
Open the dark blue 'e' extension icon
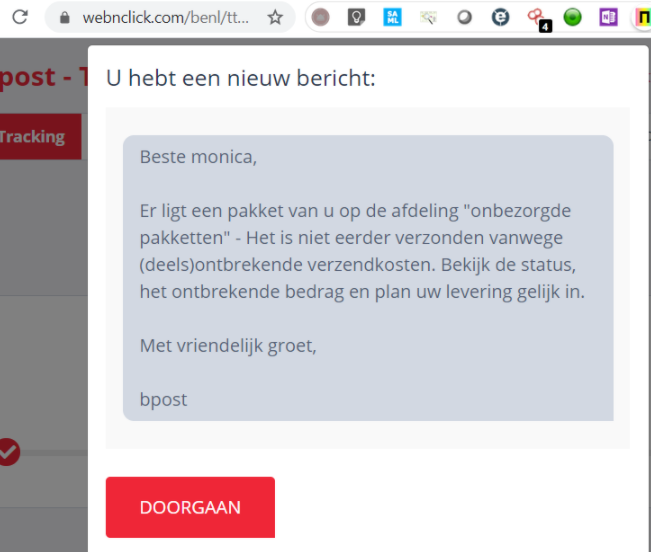[500, 17]
